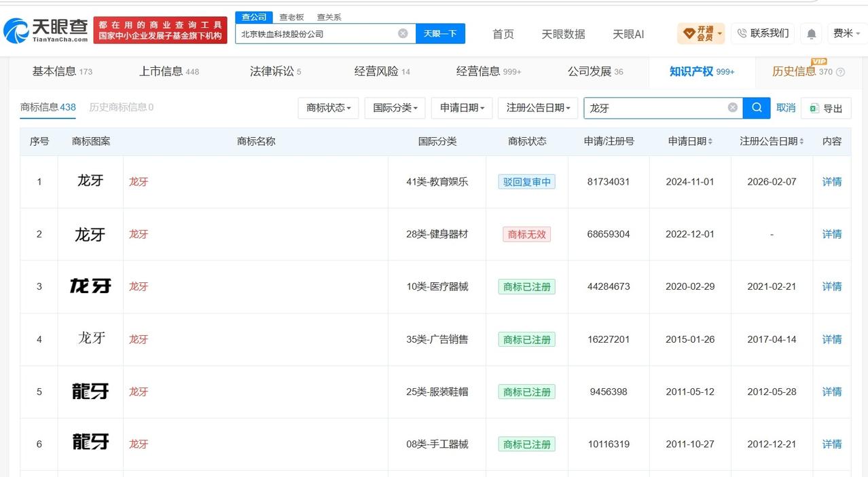
Task: Select the 商标信息 438 sub-tab
Action: [48, 107]
